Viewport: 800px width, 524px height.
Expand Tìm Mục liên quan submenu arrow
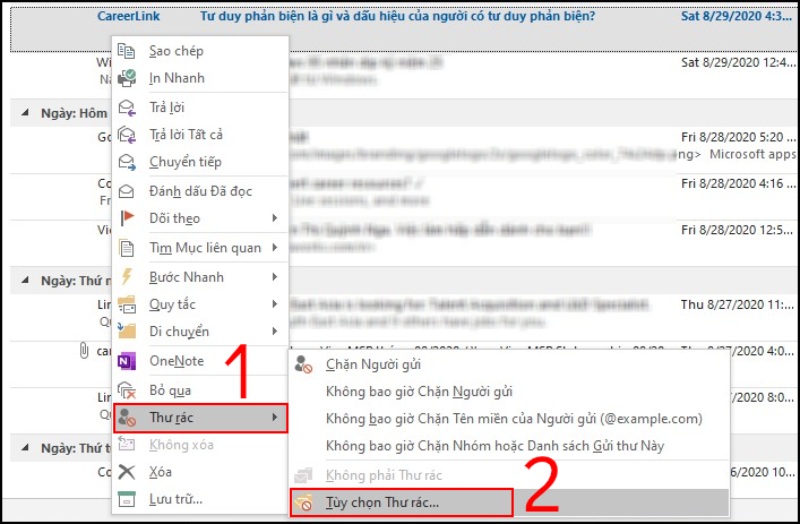tap(274, 247)
